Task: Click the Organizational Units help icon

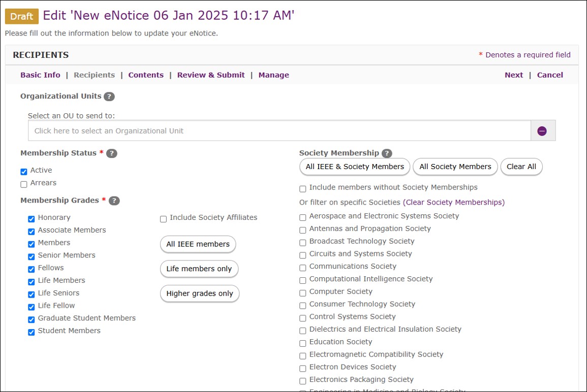Action: tap(109, 96)
